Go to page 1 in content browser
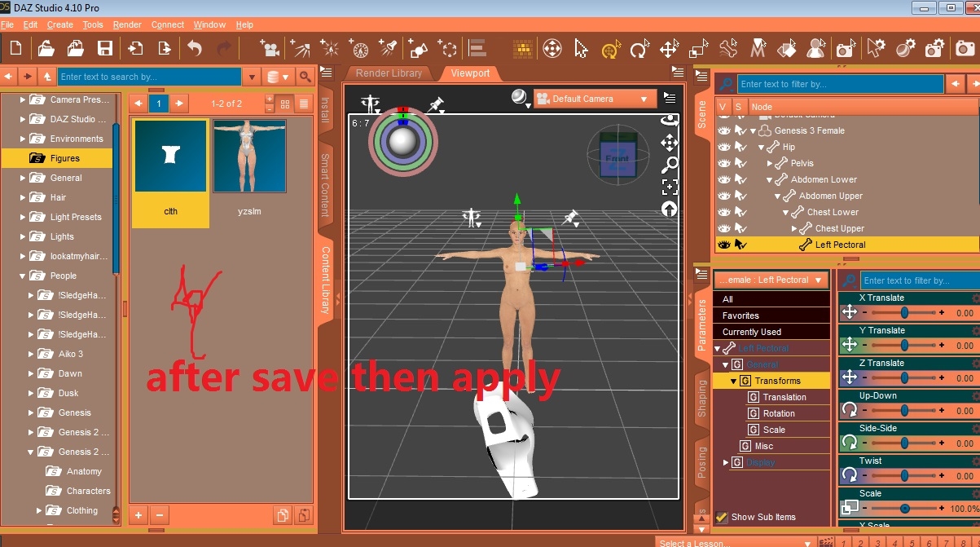Image resolution: width=980 pixels, height=547 pixels. click(159, 104)
